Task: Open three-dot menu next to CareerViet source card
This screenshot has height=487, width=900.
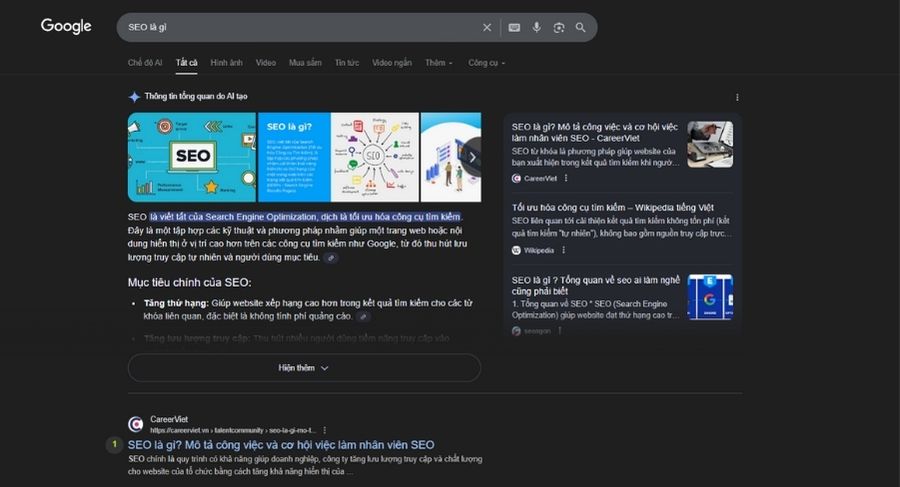Action: click(x=566, y=178)
